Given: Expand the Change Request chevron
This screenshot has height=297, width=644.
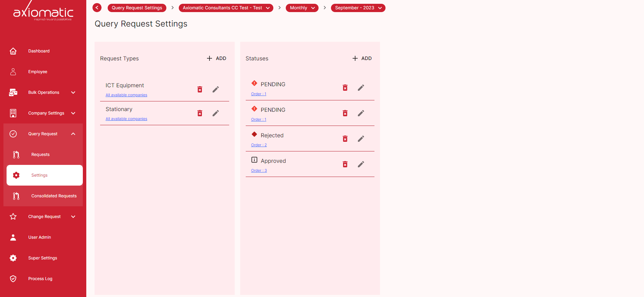Looking at the screenshot, I should [73, 217].
